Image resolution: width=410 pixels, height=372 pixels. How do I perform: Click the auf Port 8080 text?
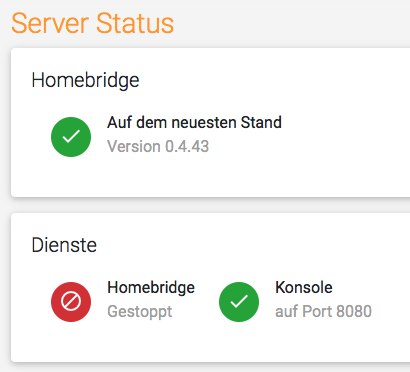click(x=323, y=311)
